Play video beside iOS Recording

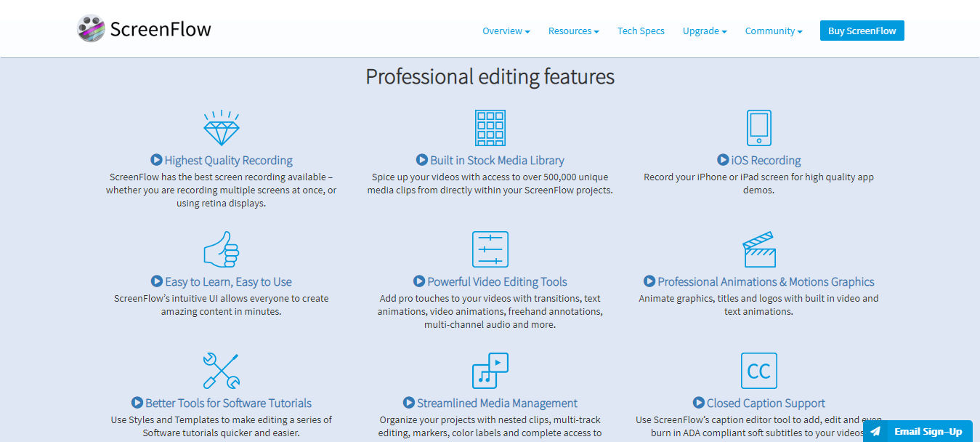click(723, 160)
